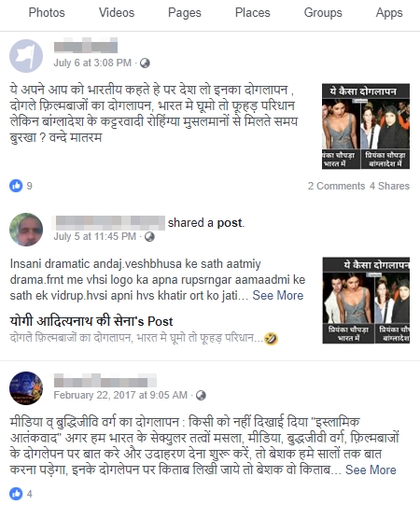Open the shared post's image thumbnail
This screenshot has height=505, width=420.
(x=366, y=301)
